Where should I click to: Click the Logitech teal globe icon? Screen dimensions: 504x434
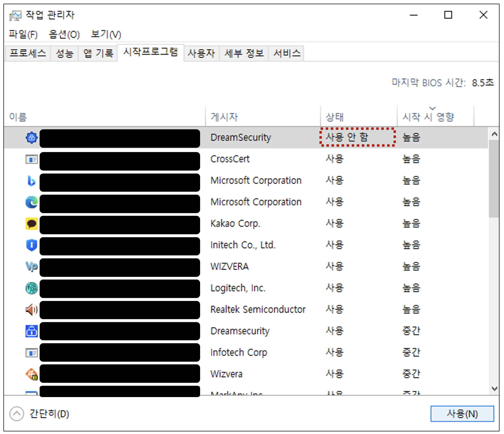click(32, 288)
